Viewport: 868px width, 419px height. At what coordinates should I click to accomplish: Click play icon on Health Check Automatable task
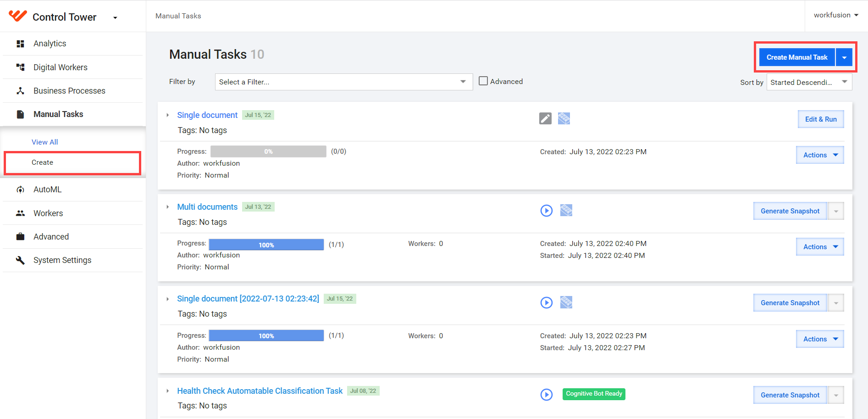click(x=547, y=395)
